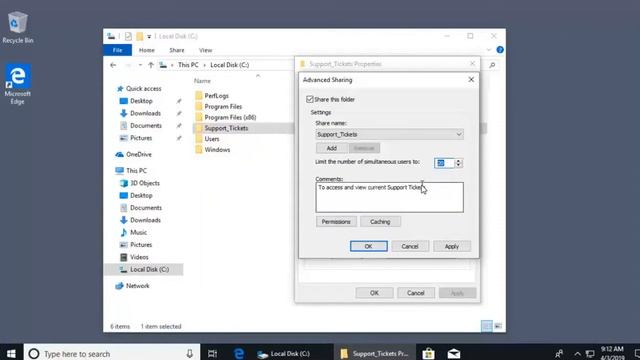Click Local Disk (C:) in the address bar
This screenshot has height=360, width=640.
229,65
